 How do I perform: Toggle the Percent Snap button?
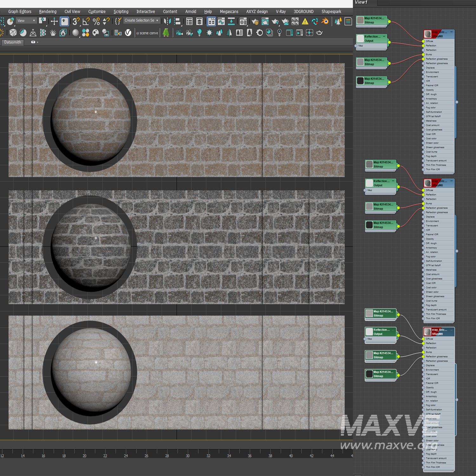tap(96, 21)
